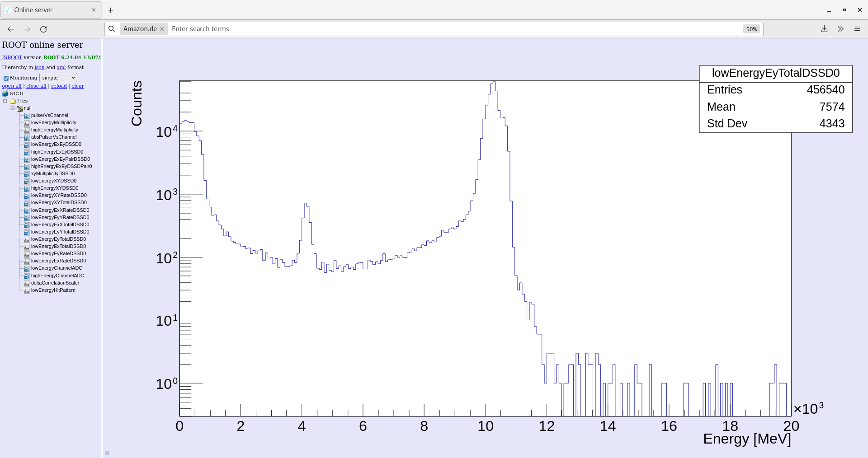
Task: Remove the Amazon.de search engine chip
Action: click(x=162, y=29)
